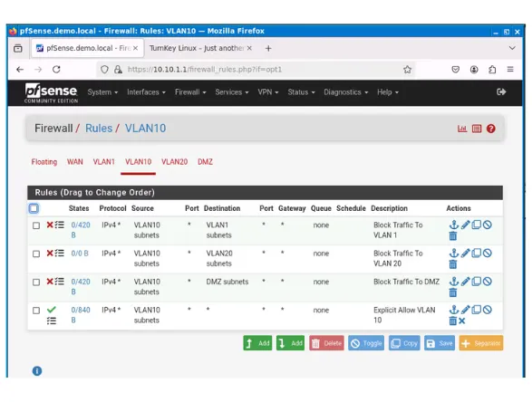
Task: Toggle the select-all rules checkbox
Action: click(34, 208)
